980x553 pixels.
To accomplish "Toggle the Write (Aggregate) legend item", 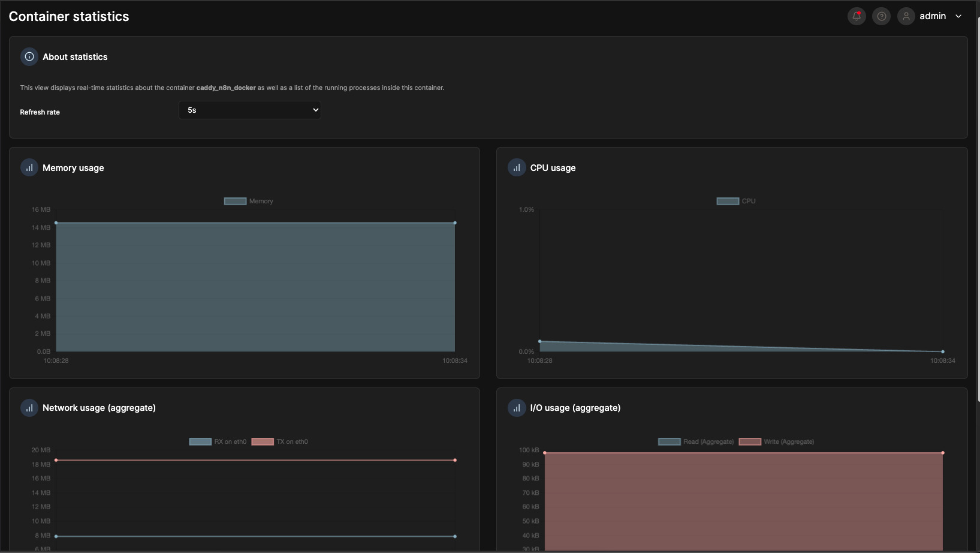I will [777, 442].
